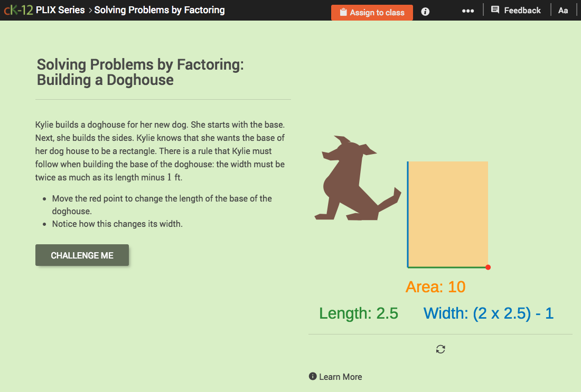Select the Solving Problems by Factoring breadcrumb
The width and height of the screenshot is (581, 392).
click(161, 9)
